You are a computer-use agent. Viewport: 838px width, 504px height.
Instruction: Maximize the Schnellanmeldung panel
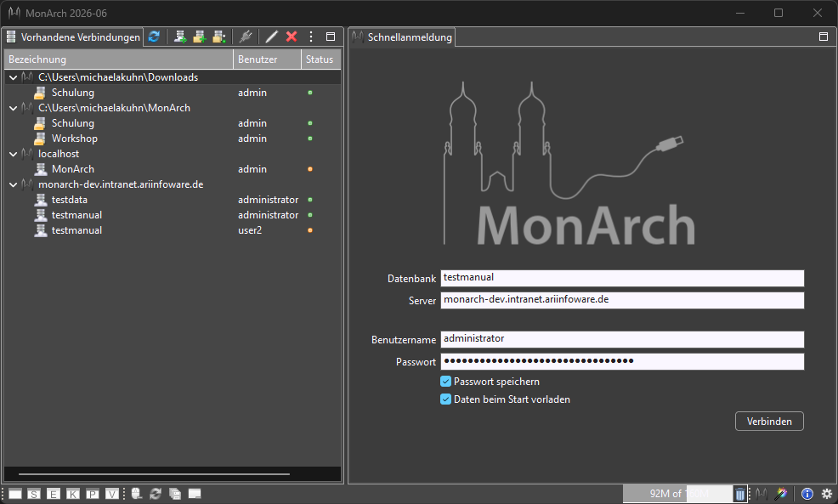(824, 37)
